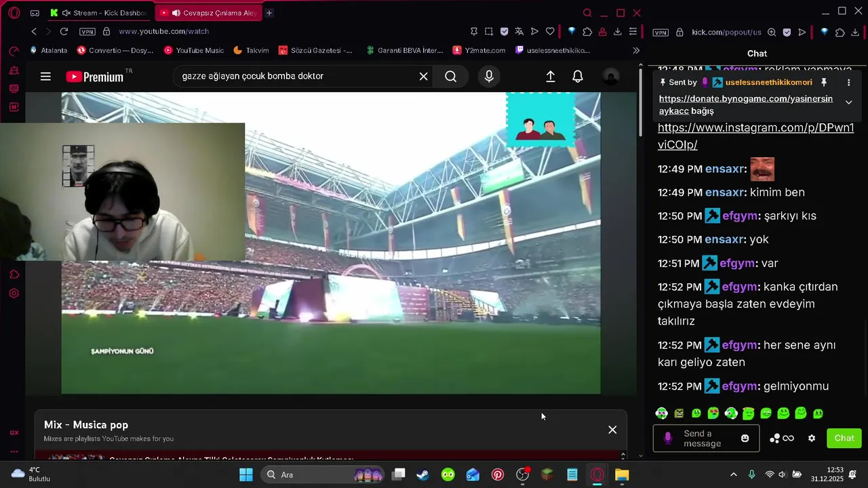Send message with green Chat button
The height and width of the screenshot is (488, 868).
pos(844,438)
